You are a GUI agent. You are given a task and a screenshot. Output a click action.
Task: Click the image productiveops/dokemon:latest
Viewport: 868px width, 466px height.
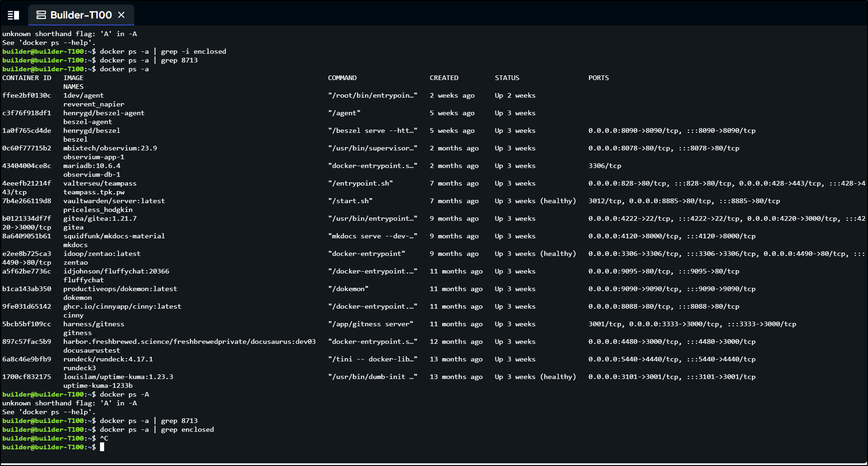(x=120, y=289)
